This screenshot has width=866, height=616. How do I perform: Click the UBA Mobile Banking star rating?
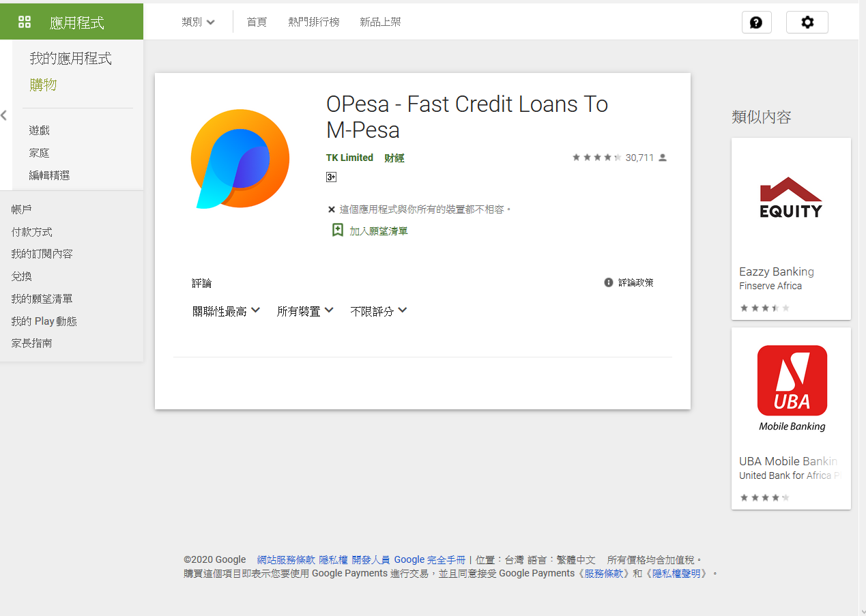tap(765, 498)
